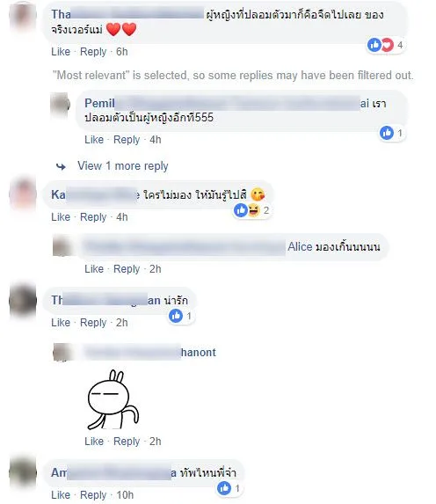Click the reply arrow icon beside View 1 more reply

pos(61,166)
